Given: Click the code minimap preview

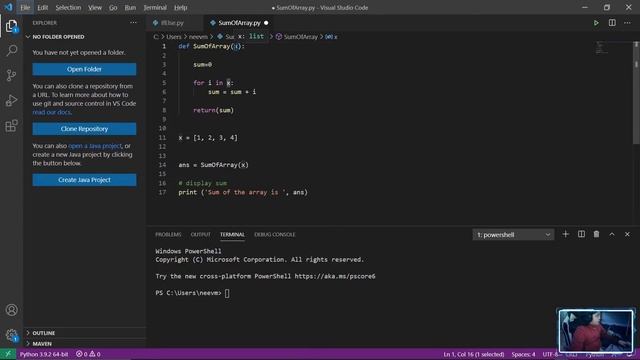Looking at the screenshot, I should [601, 47].
